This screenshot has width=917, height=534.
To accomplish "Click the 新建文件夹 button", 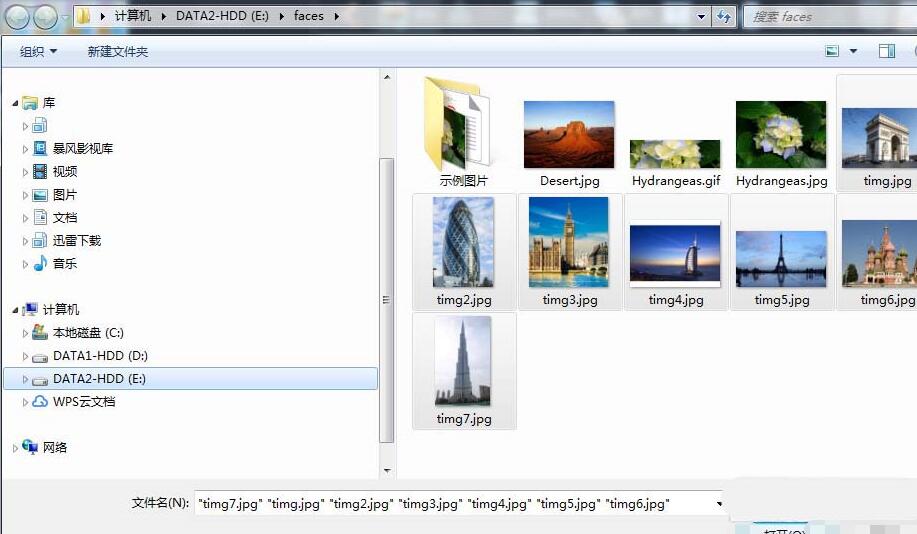I will coord(118,51).
